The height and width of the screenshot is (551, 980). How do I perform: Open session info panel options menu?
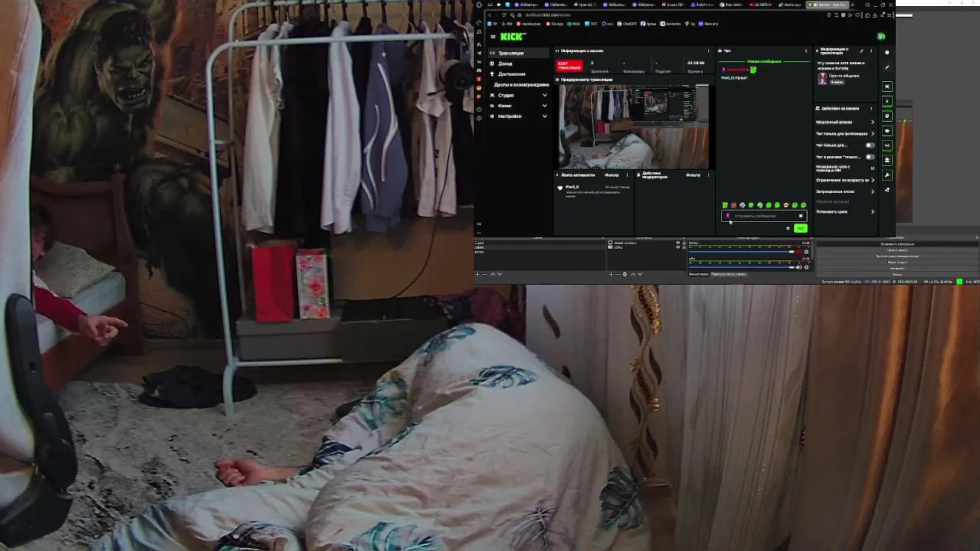[x=708, y=51]
